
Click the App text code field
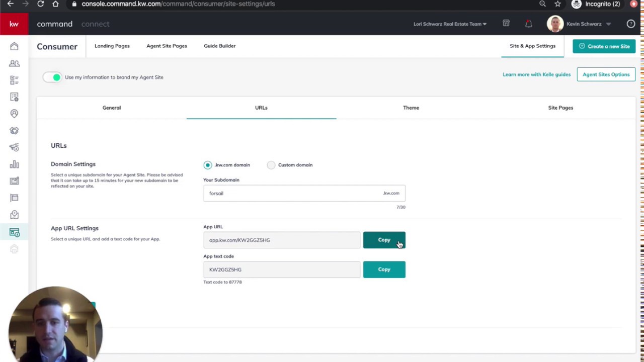click(x=282, y=269)
